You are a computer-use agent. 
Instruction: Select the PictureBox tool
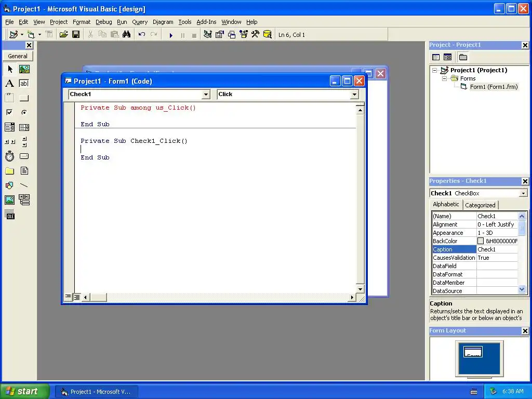[24, 69]
